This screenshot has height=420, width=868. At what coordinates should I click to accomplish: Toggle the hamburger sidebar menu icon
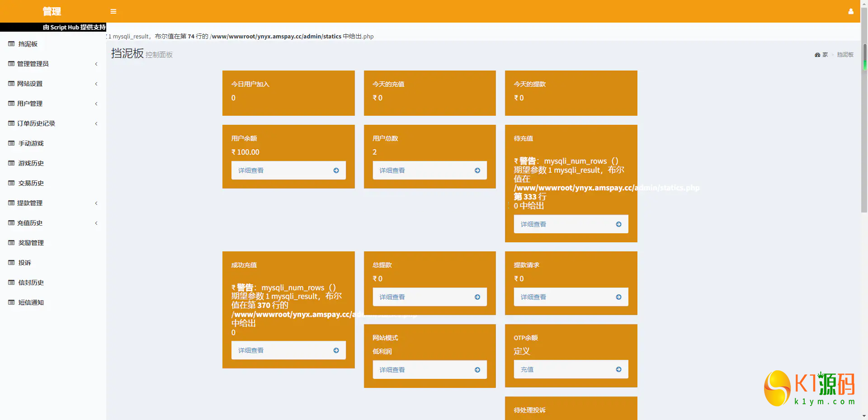pos(113,11)
